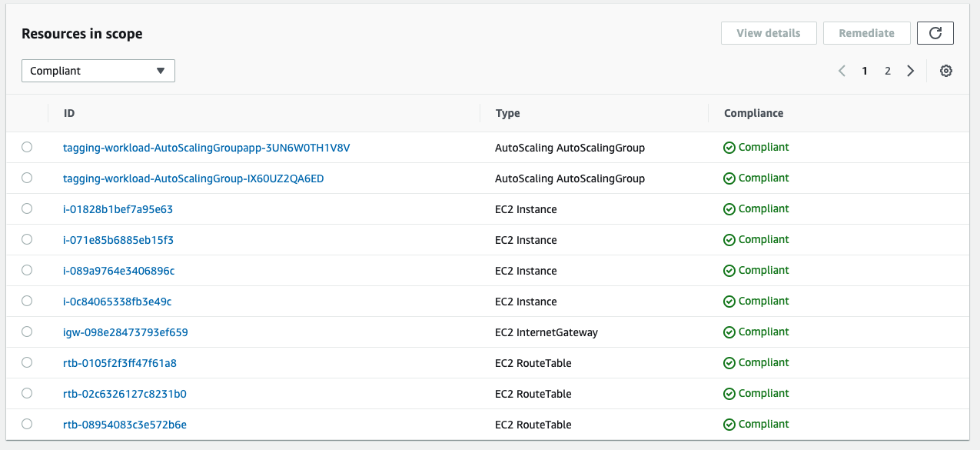Click the View details button
Image resolution: width=980 pixels, height=450 pixels.
point(769,33)
